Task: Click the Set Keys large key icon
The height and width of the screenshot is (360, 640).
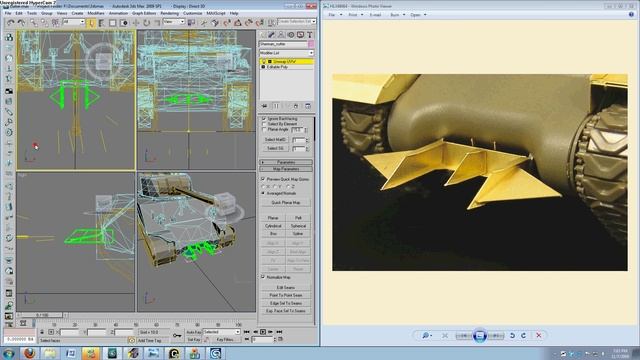Action: pos(177,336)
